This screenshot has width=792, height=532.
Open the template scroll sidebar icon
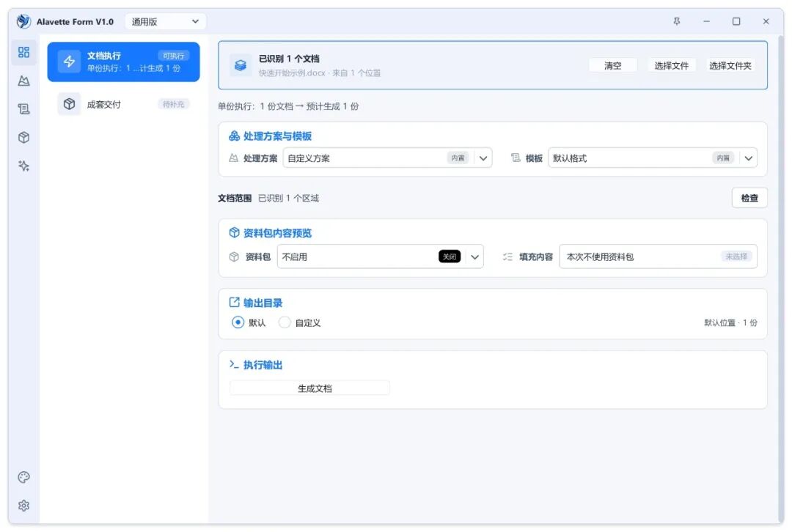pos(23,109)
